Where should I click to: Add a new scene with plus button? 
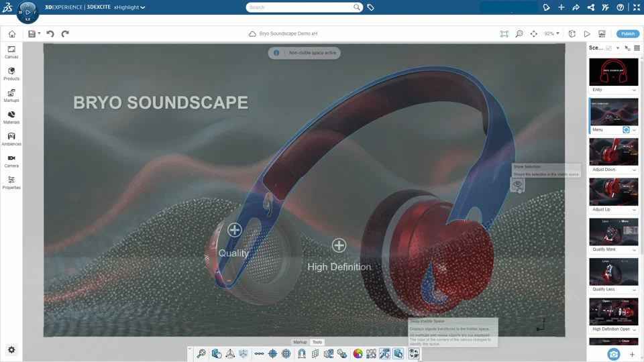click(632, 354)
